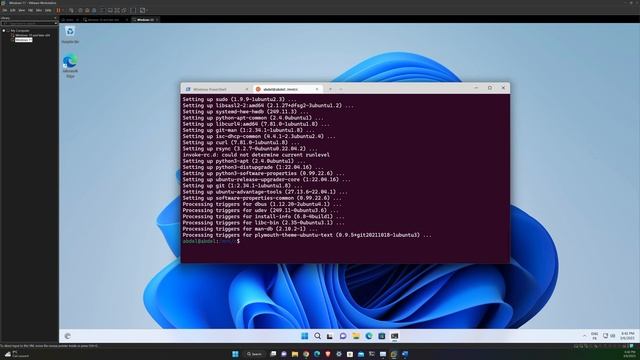This screenshot has width=640, height=360.
Task: Open guest taskbar File Explorer
Action: pyautogui.click(x=356, y=336)
